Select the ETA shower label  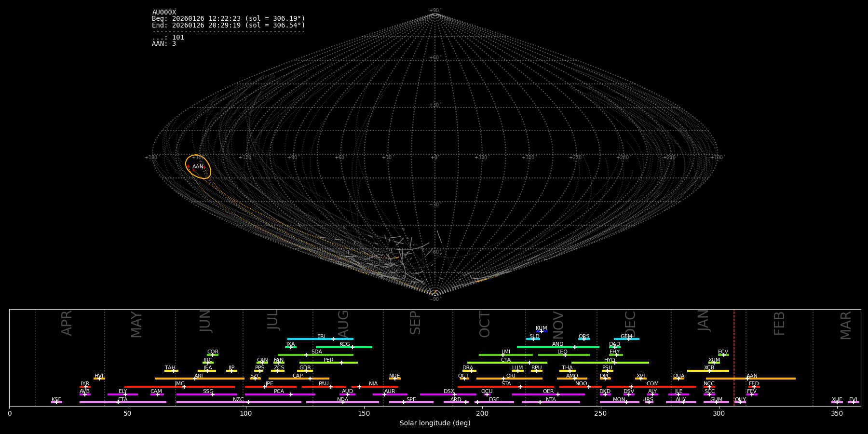(123, 400)
